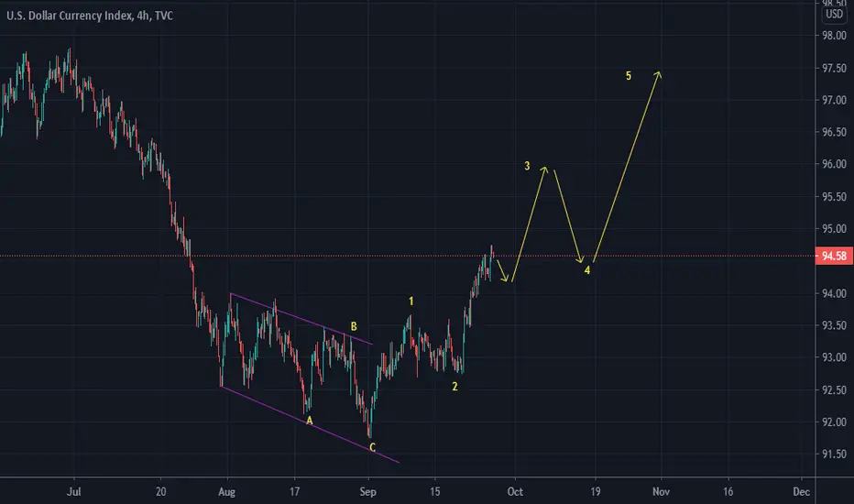Select the 93.00 price axis label
This screenshot has height=504, width=854.
point(834,357)
